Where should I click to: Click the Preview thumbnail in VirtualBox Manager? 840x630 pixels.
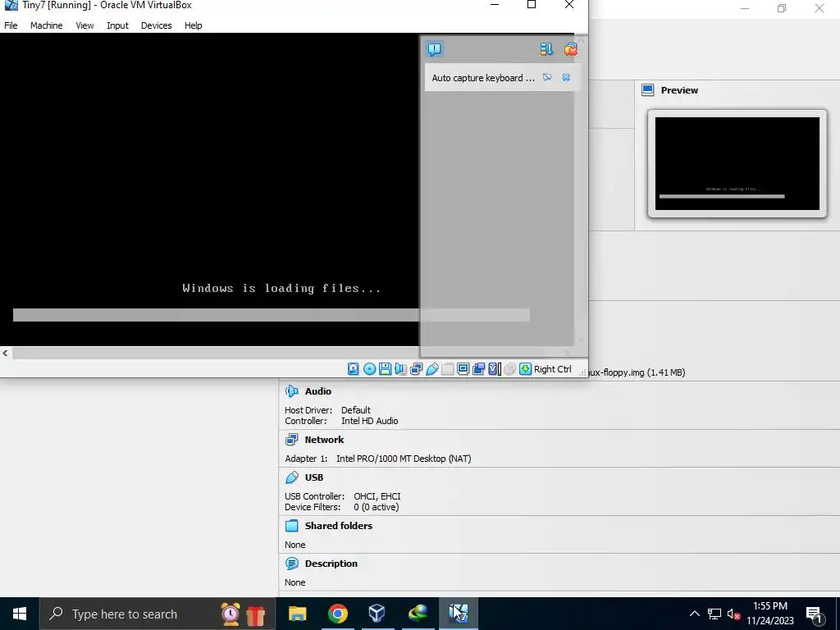737,163
